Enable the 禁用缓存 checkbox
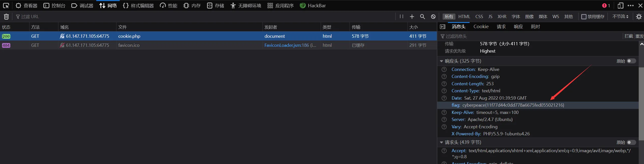Screen dimensions: 644x164 click(584, 17)
